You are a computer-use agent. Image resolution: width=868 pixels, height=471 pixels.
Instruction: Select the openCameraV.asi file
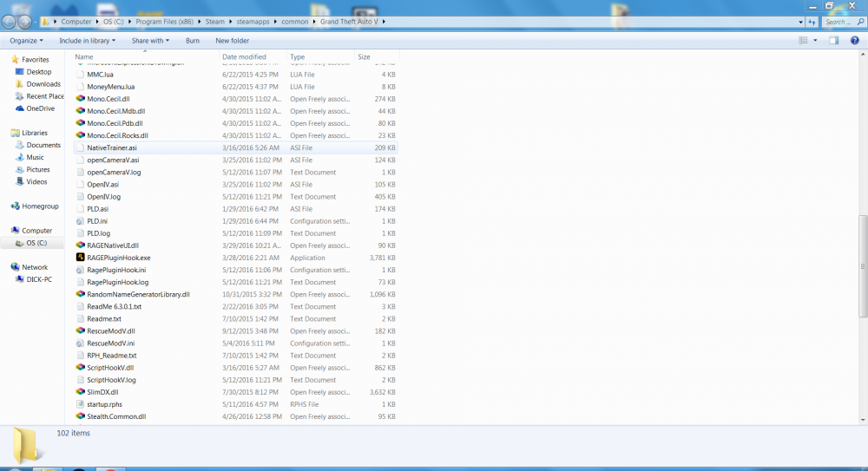pyautogui.click(x=236, y=160)
